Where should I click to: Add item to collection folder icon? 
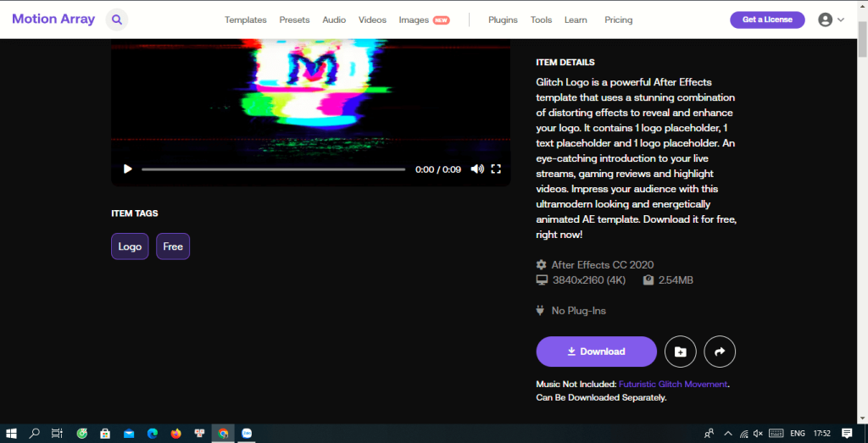681,352
